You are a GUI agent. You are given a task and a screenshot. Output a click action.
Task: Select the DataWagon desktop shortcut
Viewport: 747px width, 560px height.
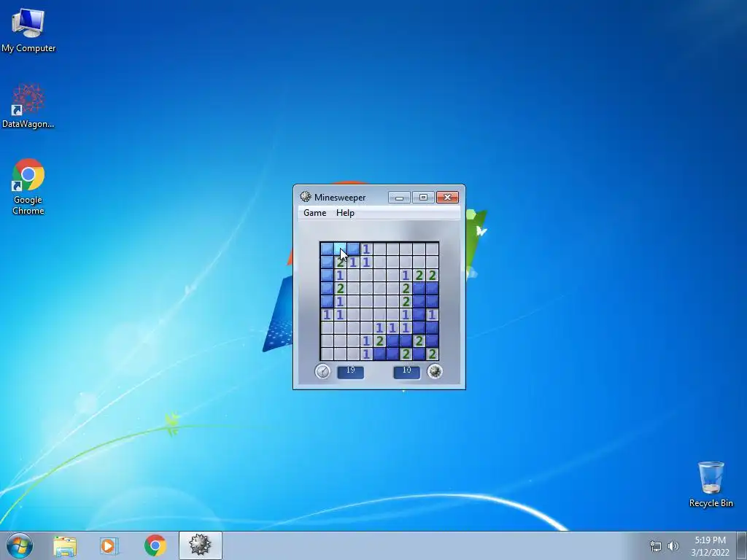tap(28, 106)
